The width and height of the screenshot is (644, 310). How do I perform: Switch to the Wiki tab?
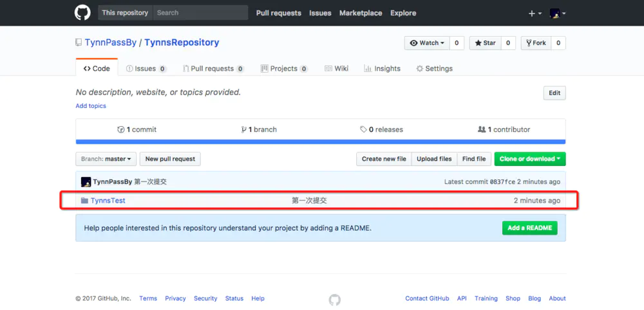coord(336,68)
